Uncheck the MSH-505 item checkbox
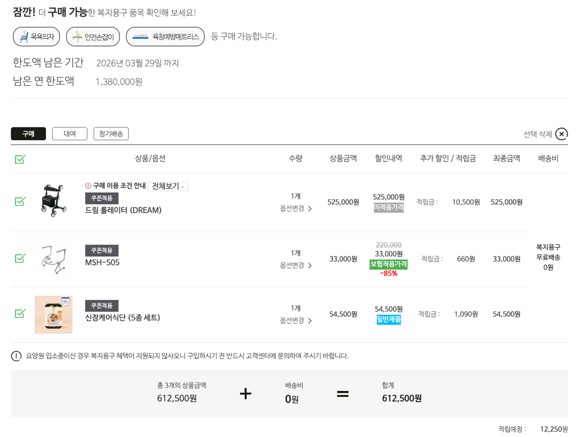This screenshot has height=437, width=580. point(20,258)
